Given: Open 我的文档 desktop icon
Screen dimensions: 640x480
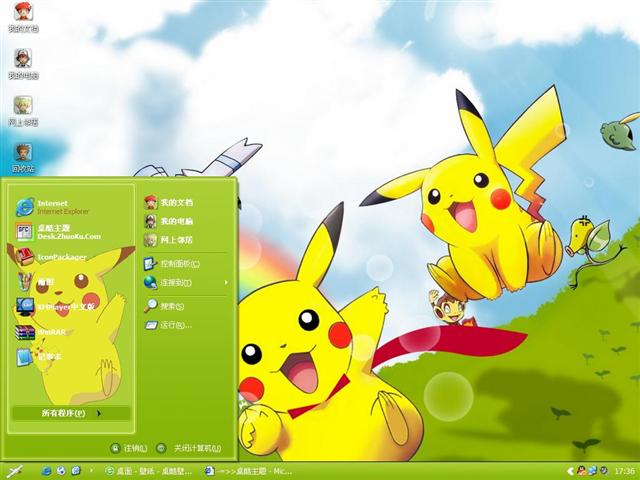Looking at the screenshot, I should pyautogui.click(x=23, y=17).
